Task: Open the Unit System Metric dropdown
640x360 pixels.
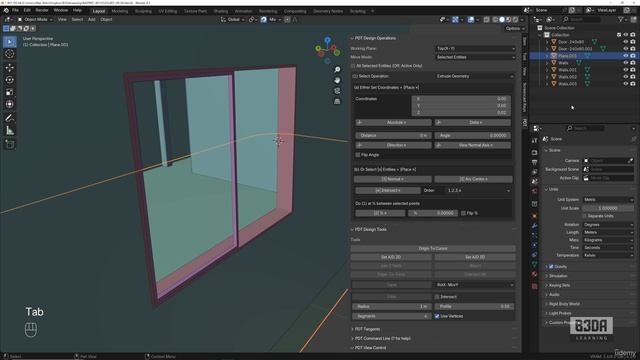Action: (x=608, y=200)
